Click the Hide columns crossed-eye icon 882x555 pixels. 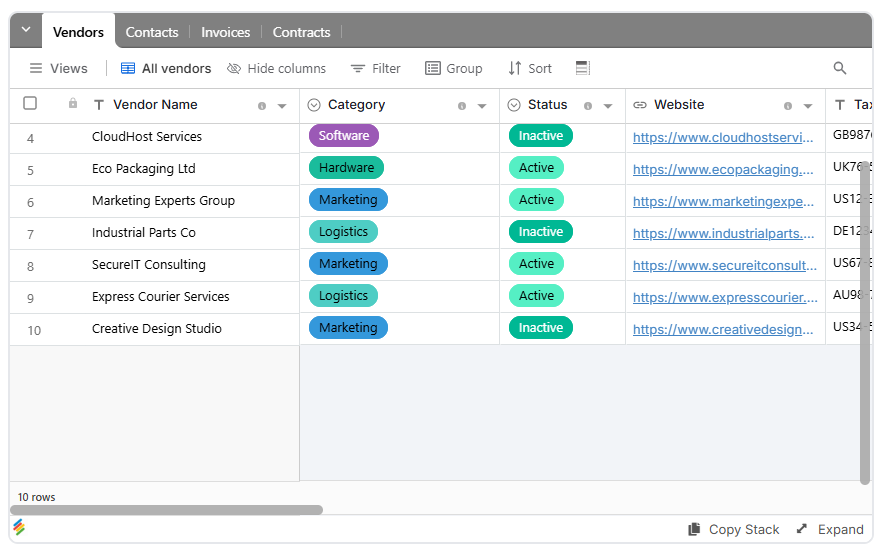point(233,68)
